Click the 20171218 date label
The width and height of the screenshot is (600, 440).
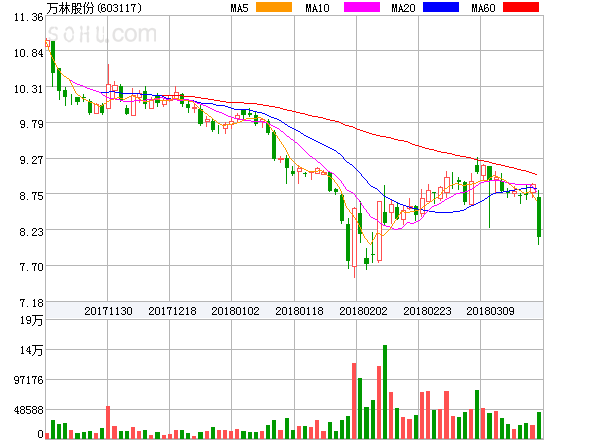(x=172, y=311)
